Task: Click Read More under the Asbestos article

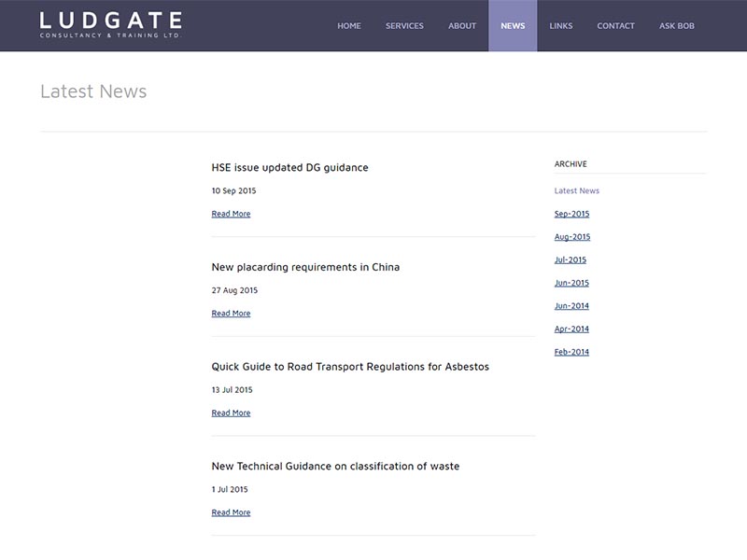Action: click(231, 413)
